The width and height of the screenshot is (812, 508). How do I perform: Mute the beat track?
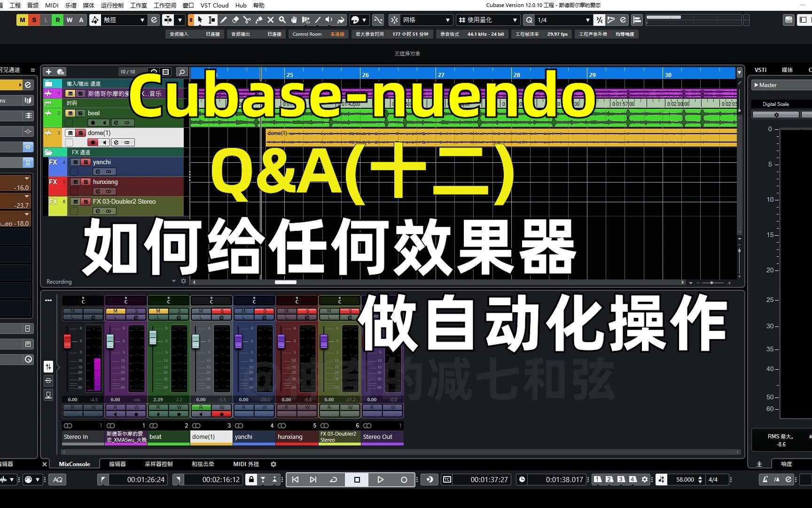click(x=70, y=113)
